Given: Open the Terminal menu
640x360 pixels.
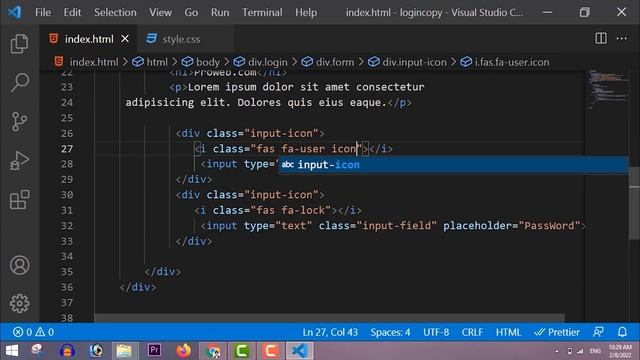Looking at the screenshot, I should click(x=262, y=12).
